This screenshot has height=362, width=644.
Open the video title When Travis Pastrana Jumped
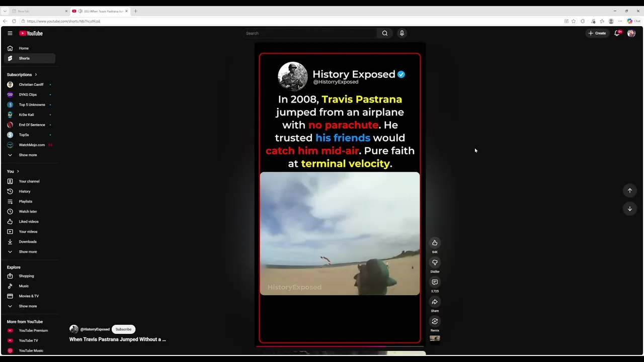(x=118, y=339)
